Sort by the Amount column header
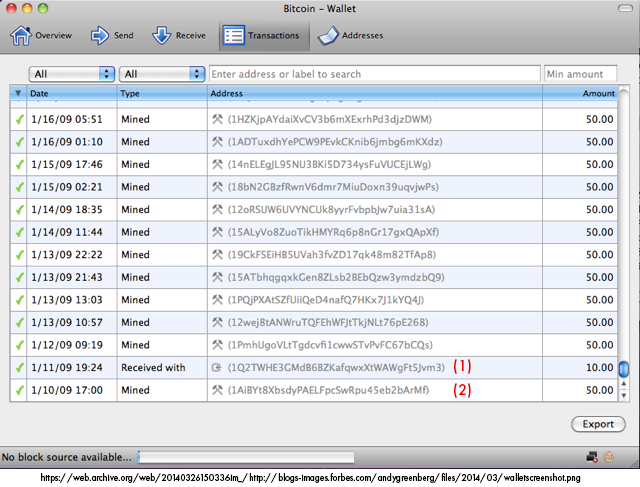 tap(598, 93)
